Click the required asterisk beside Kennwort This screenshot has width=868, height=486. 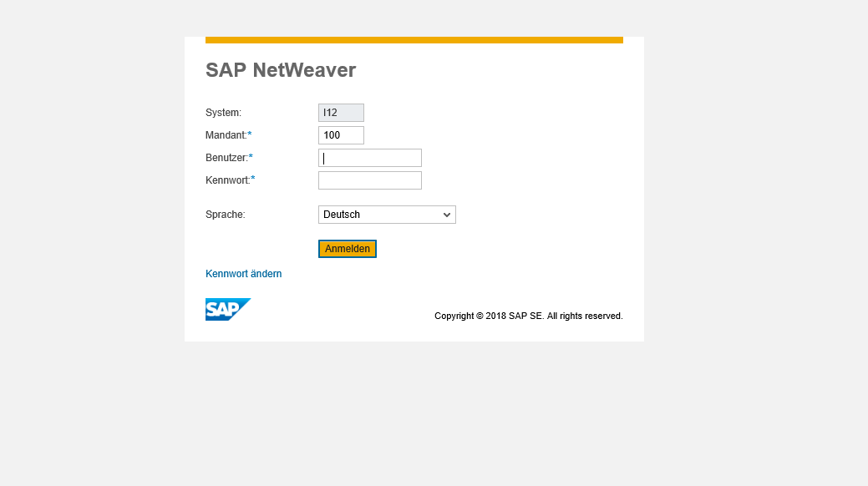pyautogui.click(x=253, y=180)
